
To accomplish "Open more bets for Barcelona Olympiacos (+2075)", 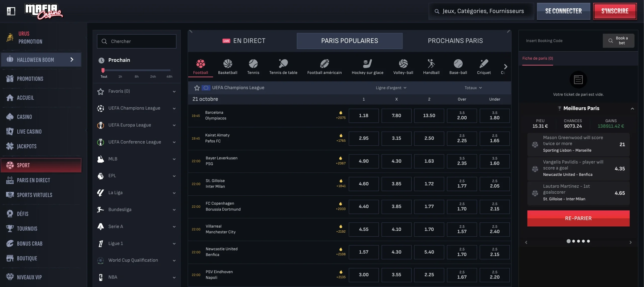I will [x=341, y=115].
